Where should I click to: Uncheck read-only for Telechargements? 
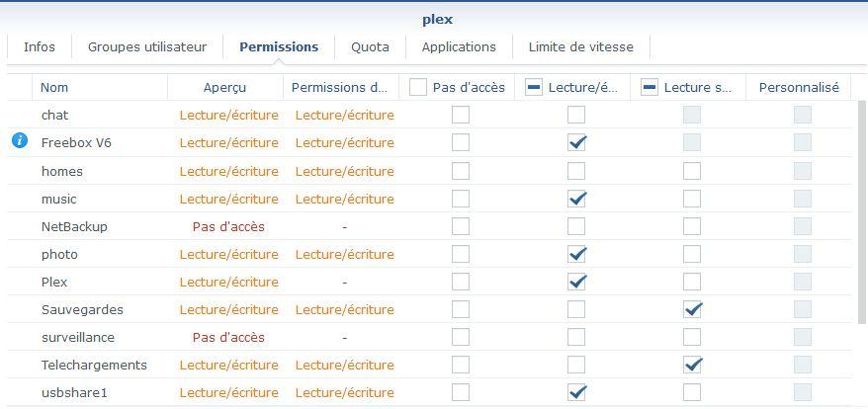[x=692, y=365]
